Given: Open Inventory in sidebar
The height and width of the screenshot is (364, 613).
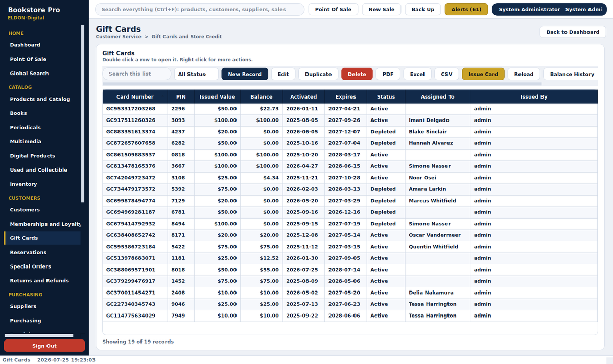Looking at the screenshot, I should 42,184.
